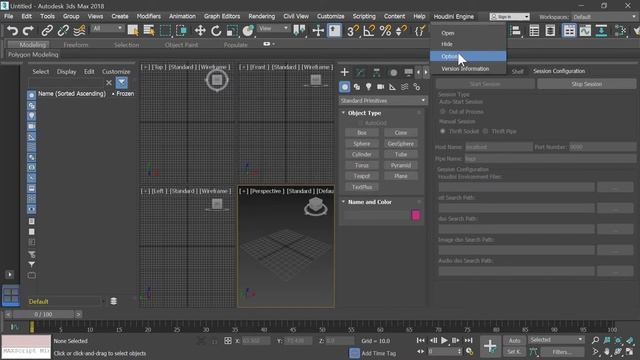Click the Redo arrow in toolbar
Image resolution: width=640 pixels, height=360 pixels.
[28, 31]
